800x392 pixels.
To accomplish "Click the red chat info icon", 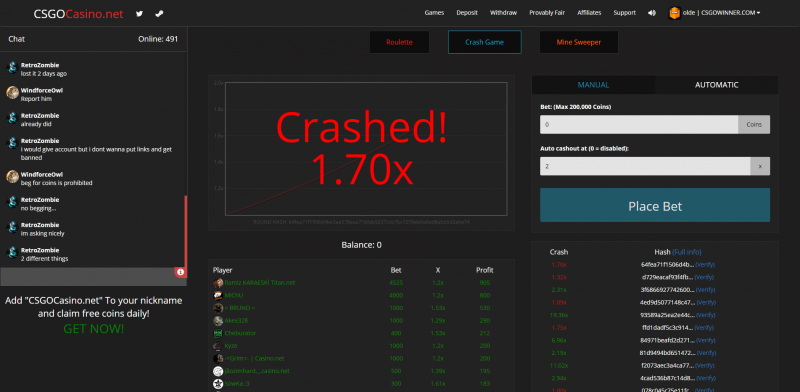I will coord(180,272).
